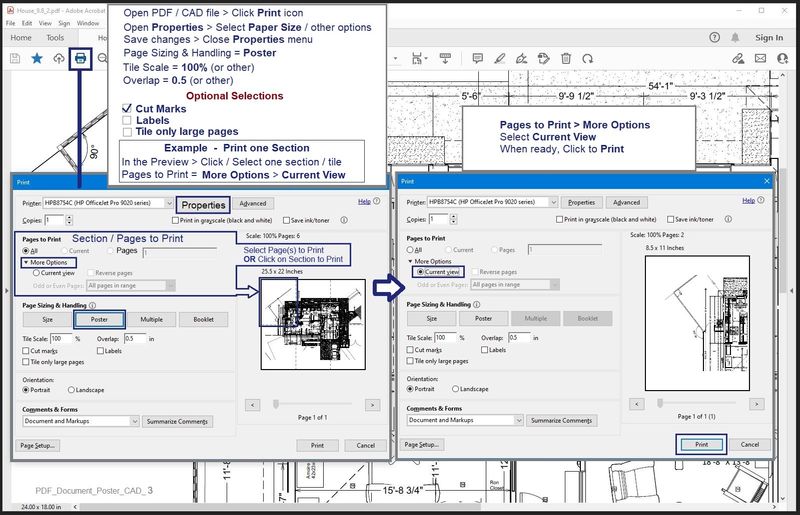Switch to the Tools tab
This screenshot has height=515, width=800.
click(55, 38)
